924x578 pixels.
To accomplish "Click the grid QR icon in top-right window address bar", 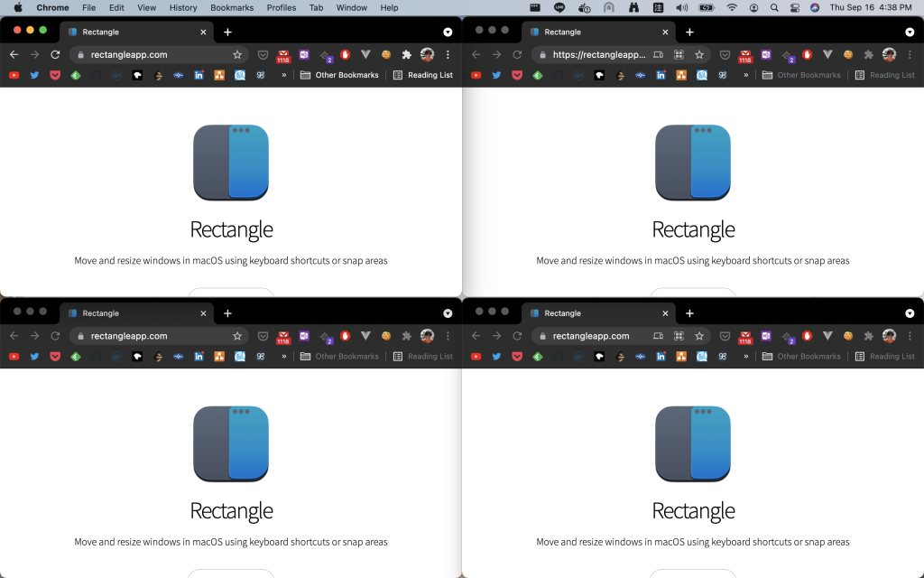I will pyautogui.click(x=679, y=55).
